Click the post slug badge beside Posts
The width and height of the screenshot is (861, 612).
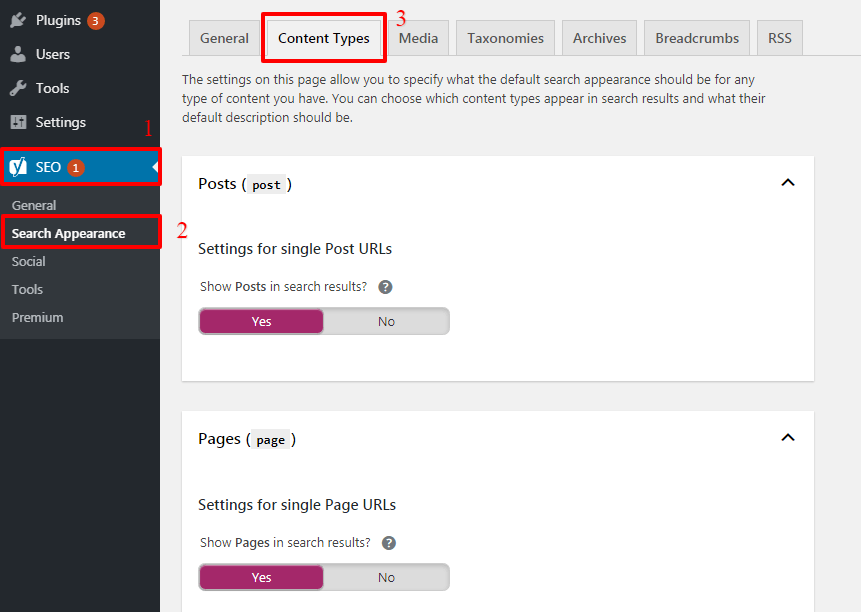click(x=266, y=184)
